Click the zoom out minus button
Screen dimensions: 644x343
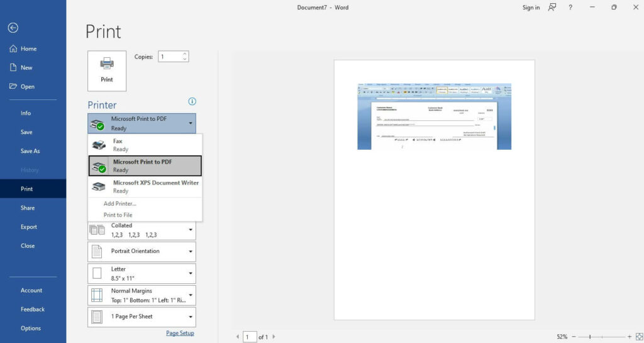(x=574, y=337)
